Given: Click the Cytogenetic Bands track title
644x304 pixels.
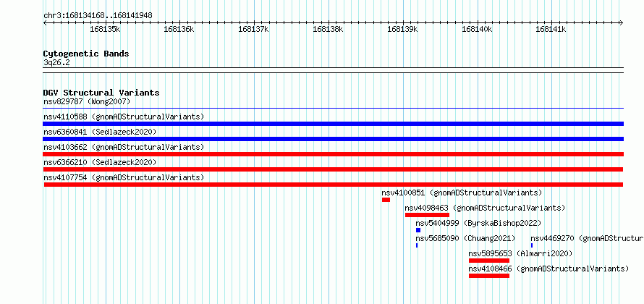Looking at the screenshot, I should coord(86,54).
